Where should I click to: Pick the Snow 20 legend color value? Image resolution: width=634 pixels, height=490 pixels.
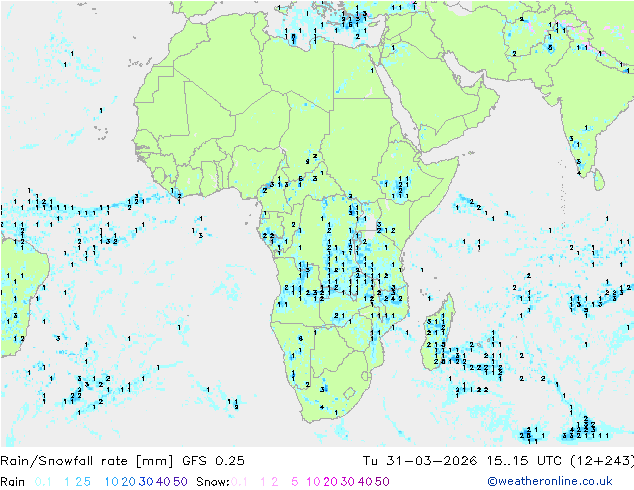[330, 482]
